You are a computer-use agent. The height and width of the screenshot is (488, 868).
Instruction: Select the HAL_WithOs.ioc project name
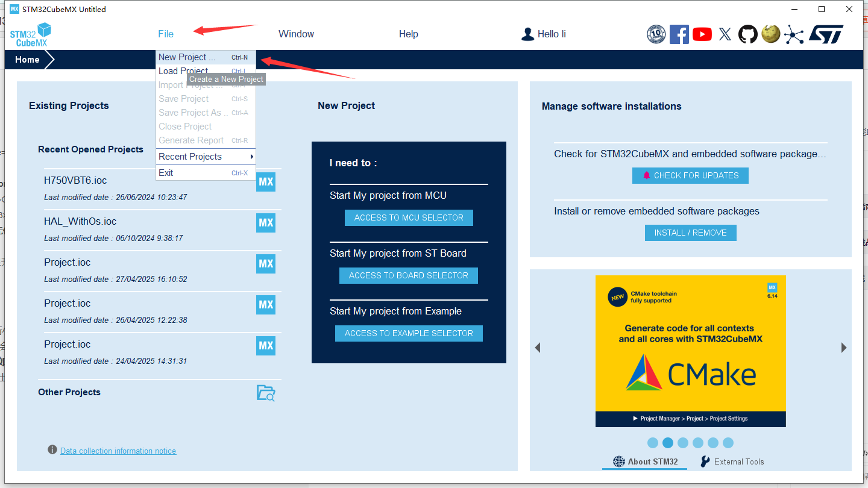[80, 221]
